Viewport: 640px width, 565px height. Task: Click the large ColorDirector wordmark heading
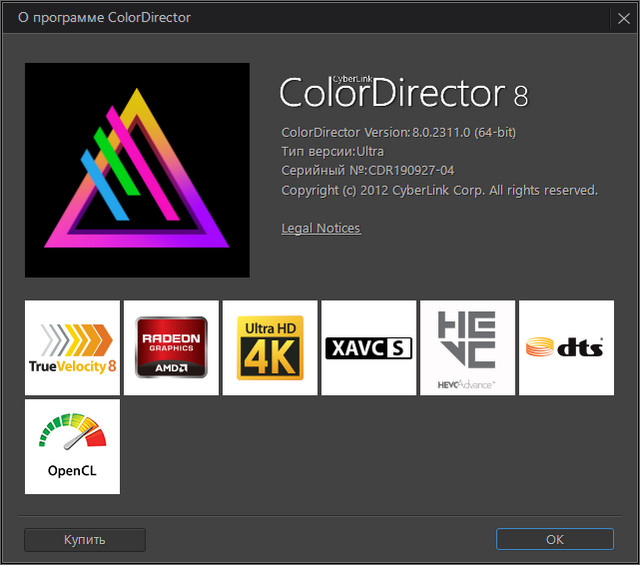point(392,94)
